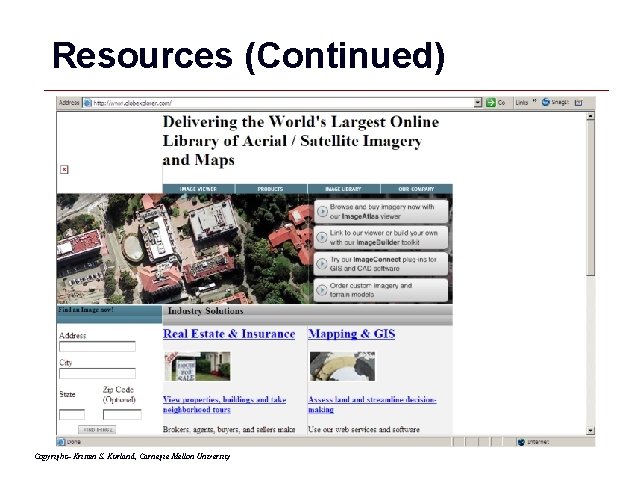The width and height of the screenshot is (640, 480).
Task: Click the Internet zone status icon
Action: coord(521,442)
